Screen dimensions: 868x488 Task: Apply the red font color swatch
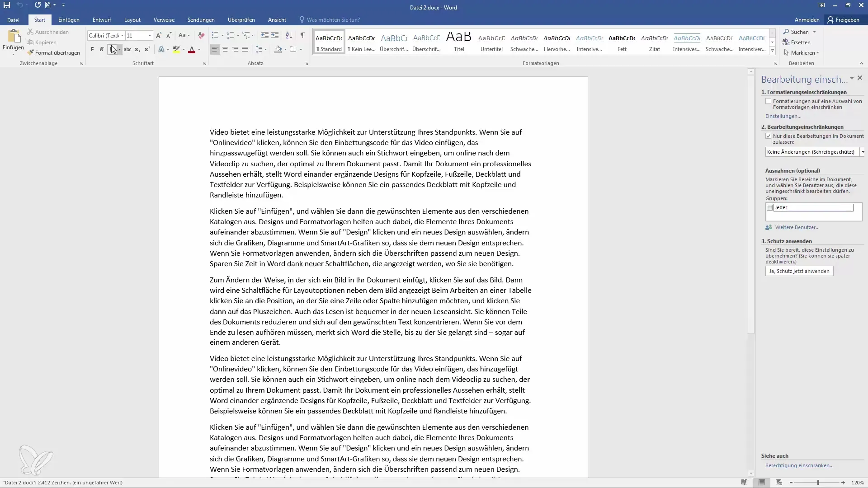click(192, 49)
